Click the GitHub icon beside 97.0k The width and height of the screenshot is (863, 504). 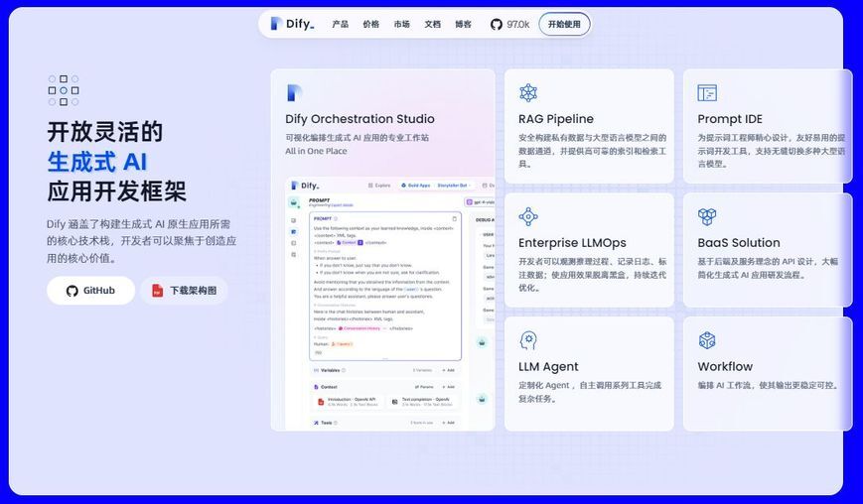pyautogui.click(x=497, y=24)
